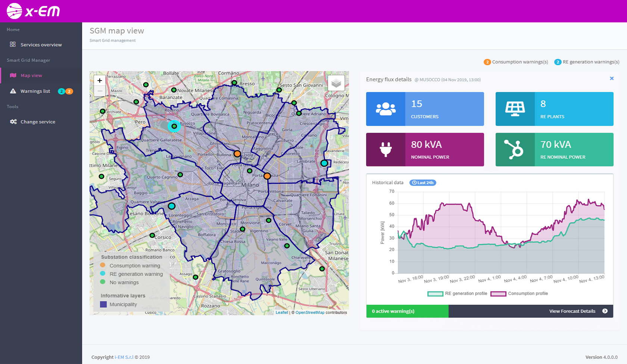
Task: Go to Warnings list page
Action: coord(35,91)
